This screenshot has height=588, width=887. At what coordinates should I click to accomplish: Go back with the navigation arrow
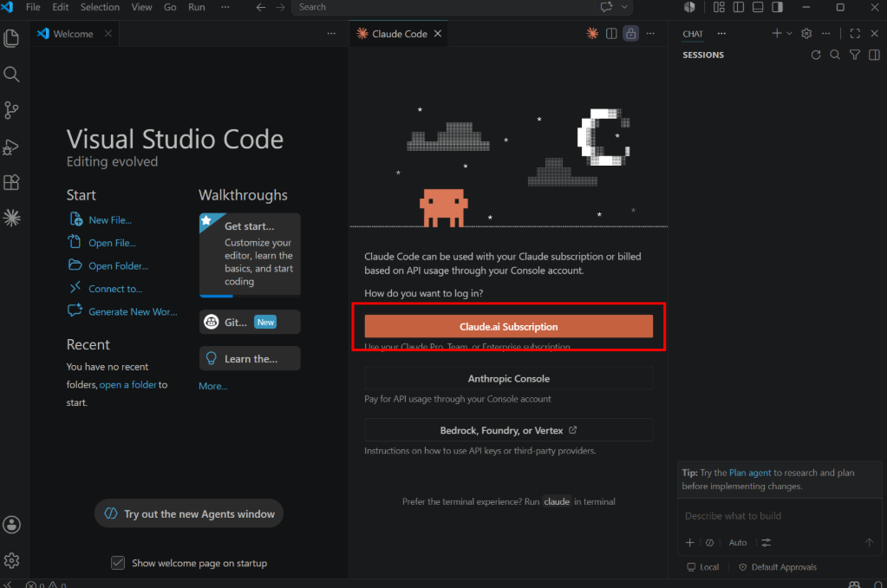[x=261, y=7]
